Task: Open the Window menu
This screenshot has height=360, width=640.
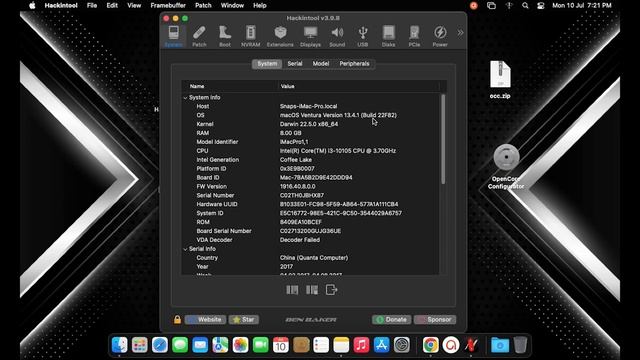Action: pos(232,5)
